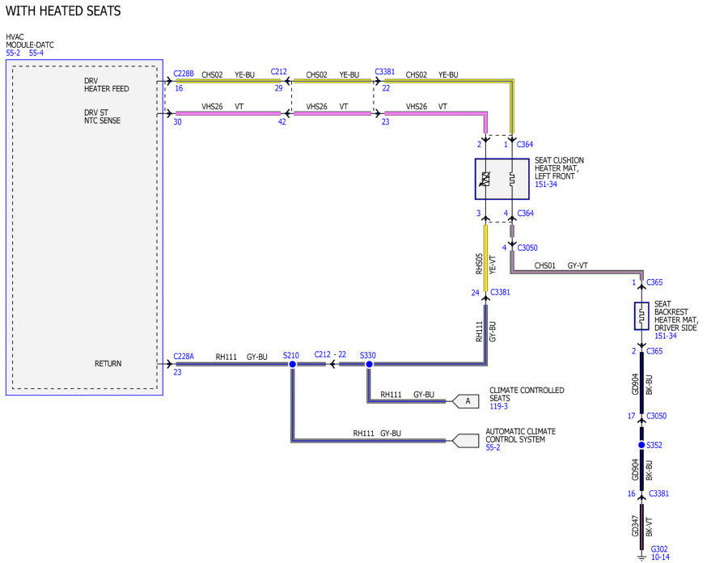Click the seat backrest heater mat symbol
The width and height of the screenshot is (728, 563).
pos(641,316)
